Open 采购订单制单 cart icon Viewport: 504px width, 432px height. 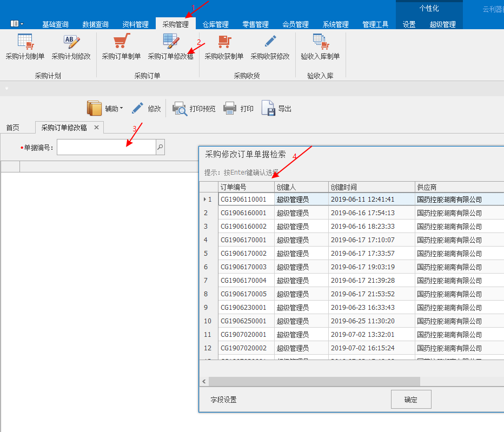(x=121, y=41)
